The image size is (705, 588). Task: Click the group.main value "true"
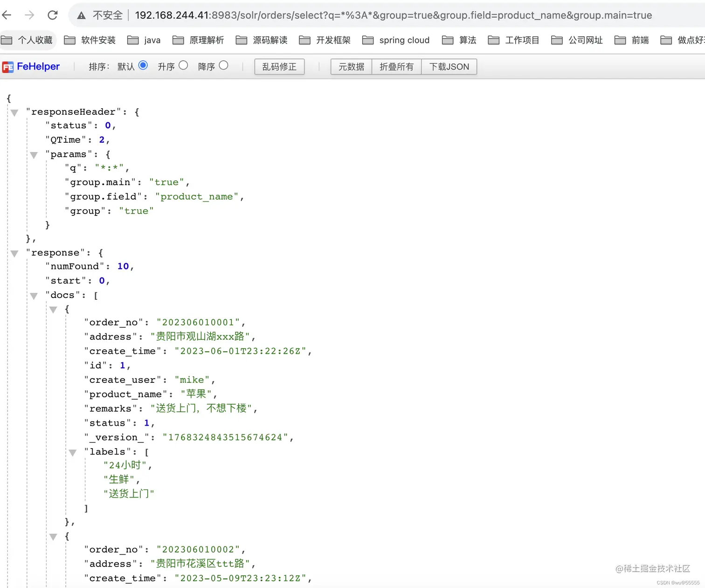point(166,182)
